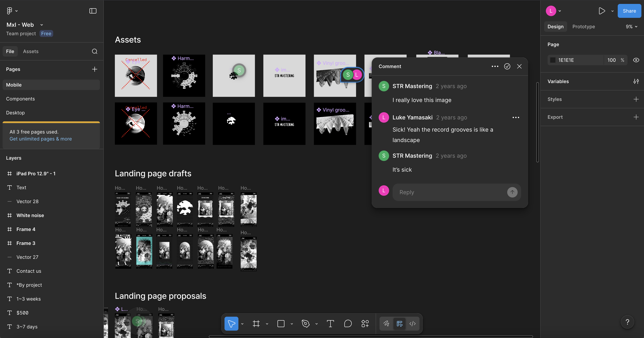Open the 9% zoom dropdown
Viewport: 644px width, 338px height.
tap(631, 27)
